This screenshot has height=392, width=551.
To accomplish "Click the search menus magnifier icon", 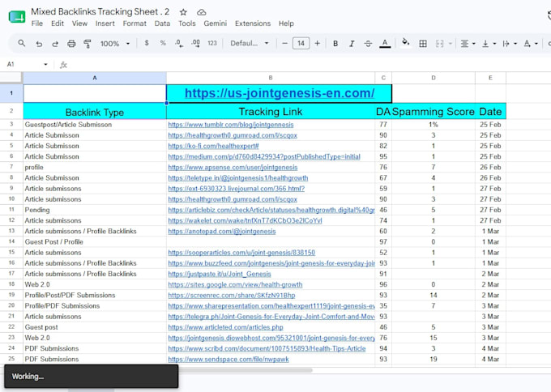I will tap(21, 43).
